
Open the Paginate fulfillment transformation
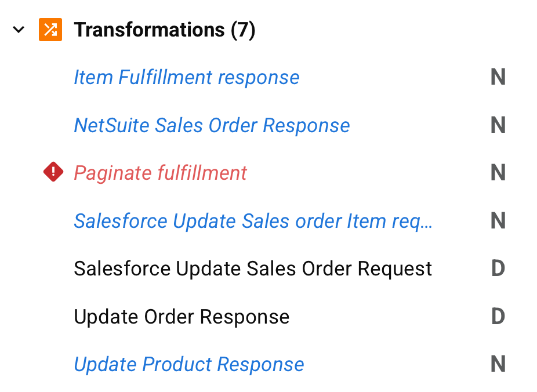pos(160,173)
